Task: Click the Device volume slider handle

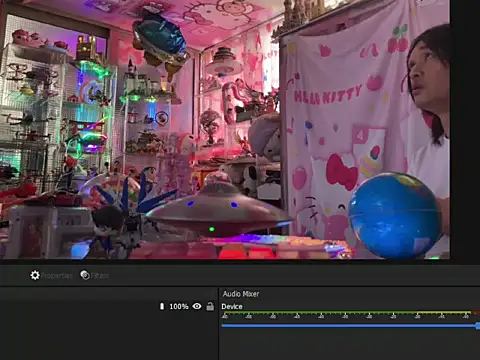Action: [x=478, y=326]
